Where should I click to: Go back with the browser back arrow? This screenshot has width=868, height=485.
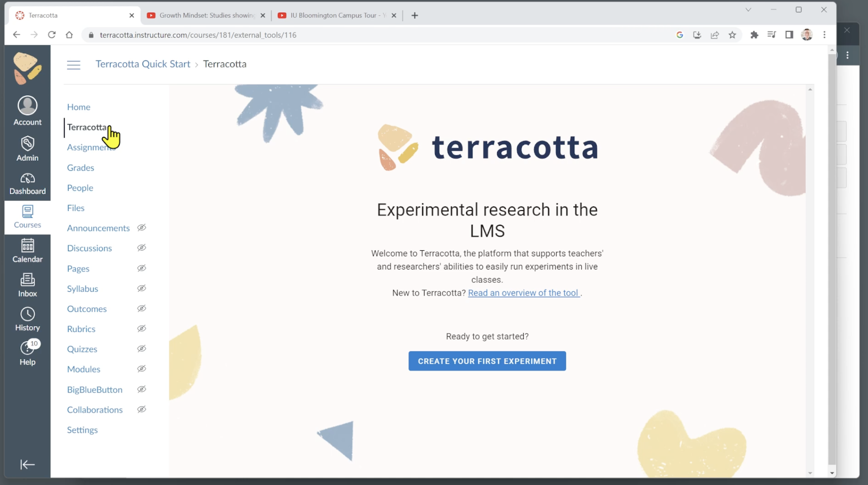click(16, 35)
